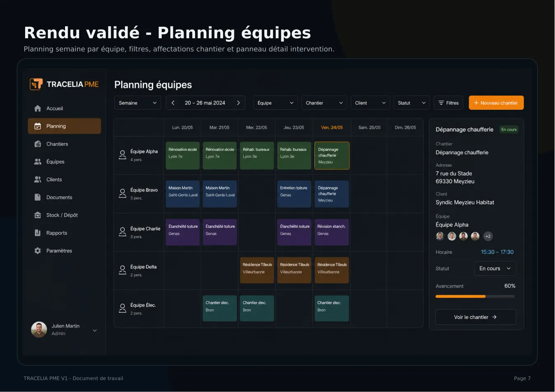Open Équipe Alpha Réhab. bureaux card on Thursday
555x392 pixels.
(294, 155)
